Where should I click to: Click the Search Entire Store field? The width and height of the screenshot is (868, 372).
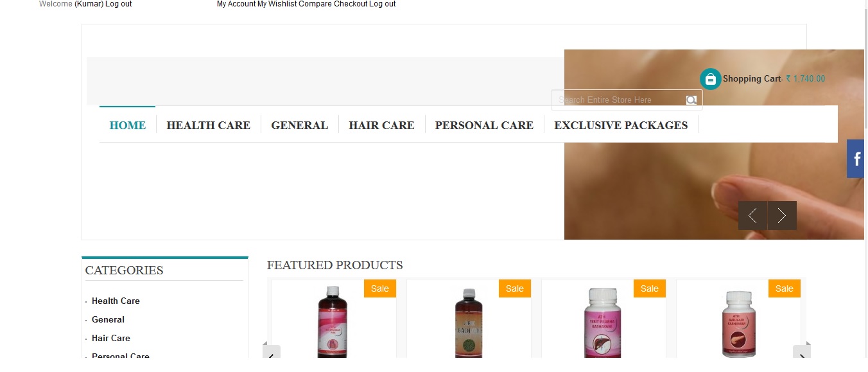(619, 100)
